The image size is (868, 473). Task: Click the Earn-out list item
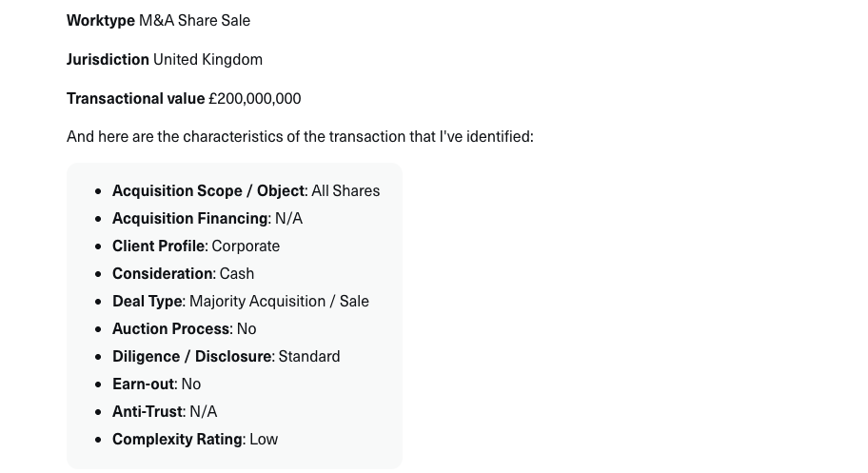156,384
